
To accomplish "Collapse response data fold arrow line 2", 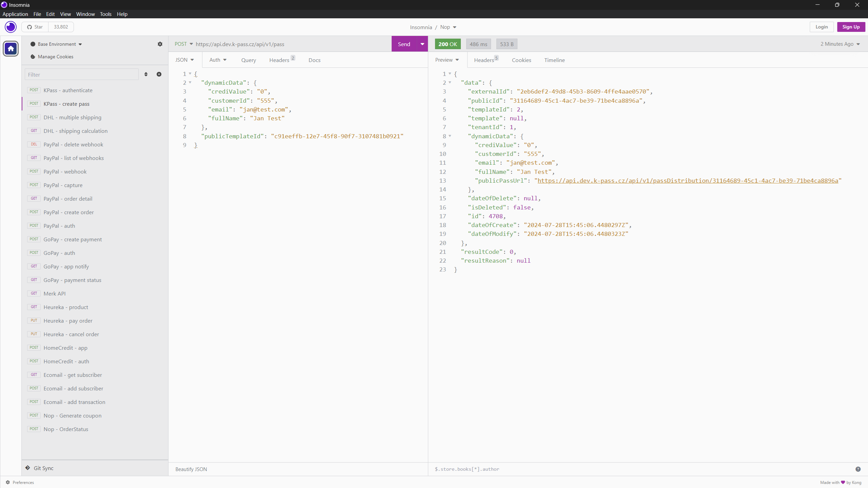I will (x=450, y=82).
